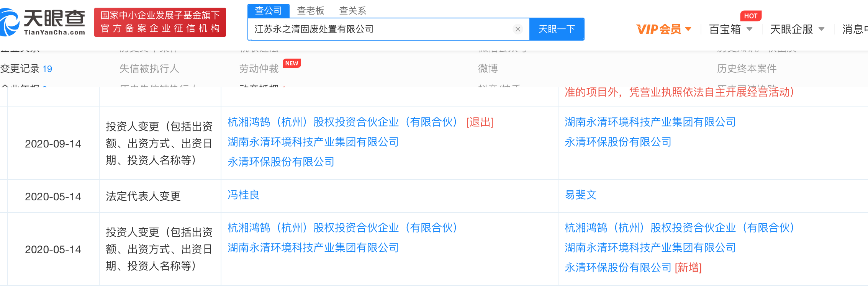Open 湖南永清环境科技产业集团 in 2020-09-14 before-change column
Viewport: 868px width, 298px height.
(313, 142)
